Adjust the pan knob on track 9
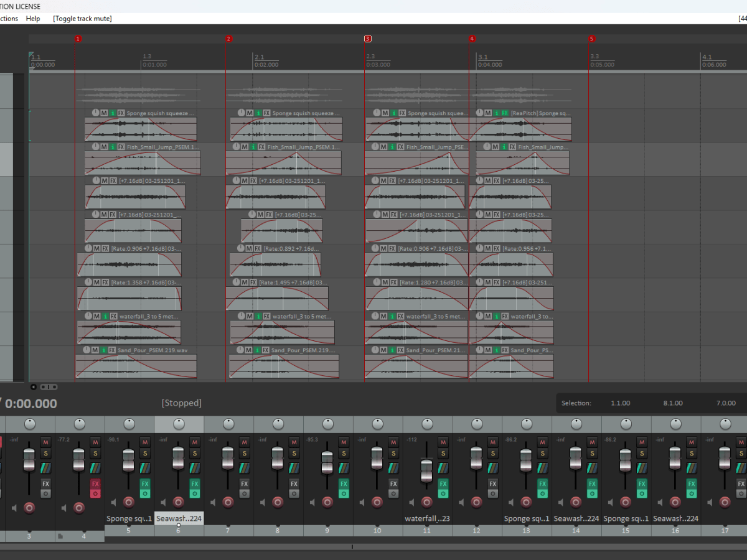747x560 pixels. pos(327,424)
